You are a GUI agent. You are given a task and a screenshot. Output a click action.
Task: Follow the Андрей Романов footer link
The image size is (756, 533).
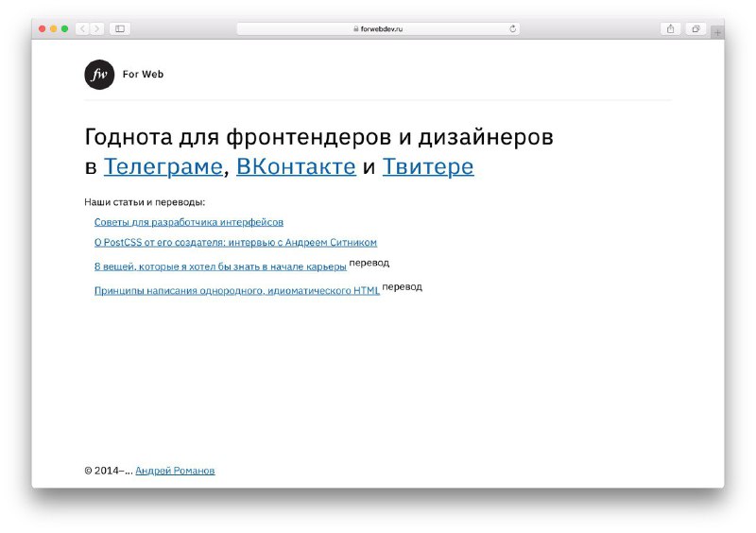click(x=175, y=471)
